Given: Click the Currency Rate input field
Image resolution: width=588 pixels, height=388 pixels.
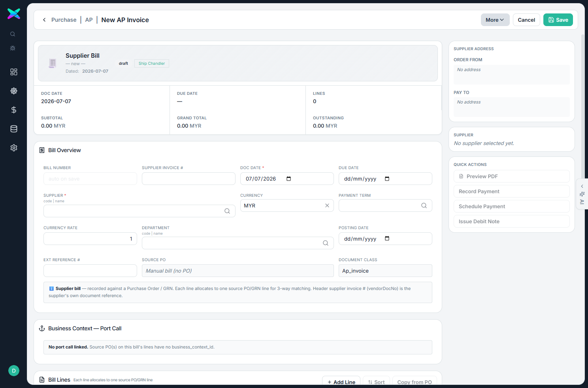Looking at the screenshot, I should point(90,239).
